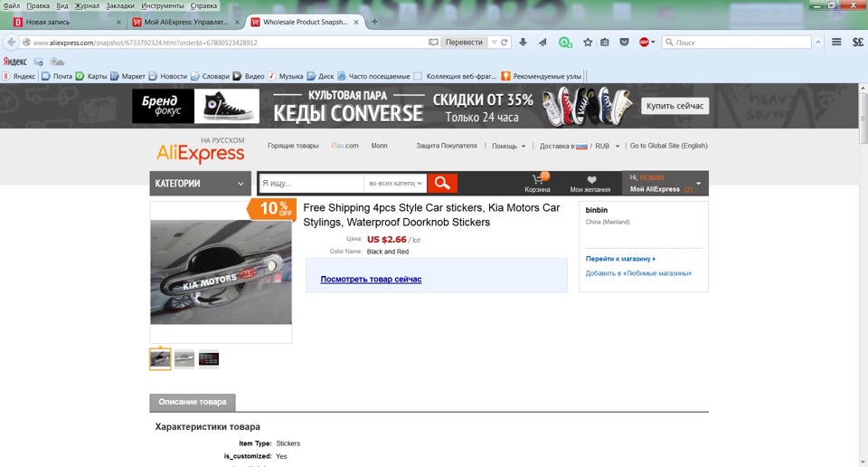
Task: Open Почта bookmark
Action: tap(57, 76)
